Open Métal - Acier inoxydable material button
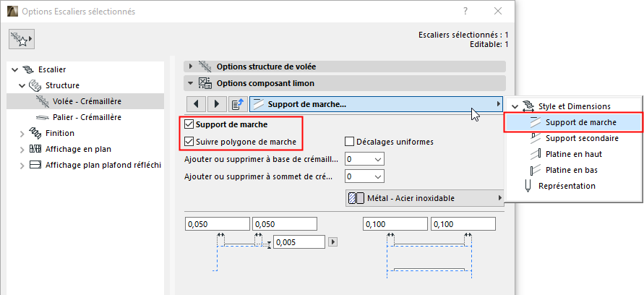This screenshot has width=644, height=295. click(425, 198)
